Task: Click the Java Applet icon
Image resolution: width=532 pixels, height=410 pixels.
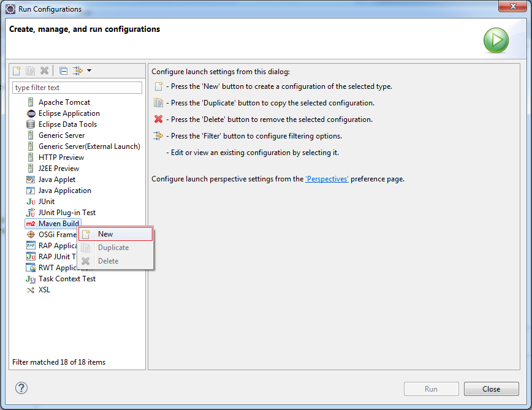Action: pos(31,180)
